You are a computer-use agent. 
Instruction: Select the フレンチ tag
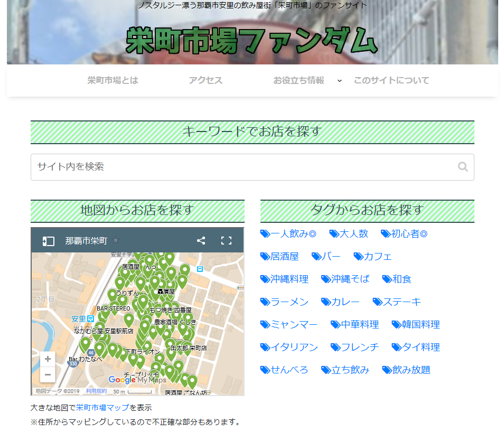click(x=355, y=347)
